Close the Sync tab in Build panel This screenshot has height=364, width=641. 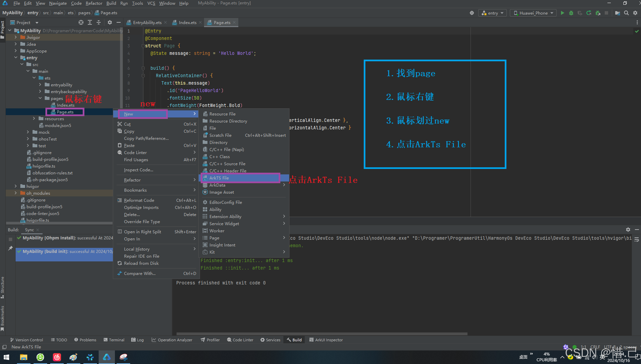pos(38,230)
